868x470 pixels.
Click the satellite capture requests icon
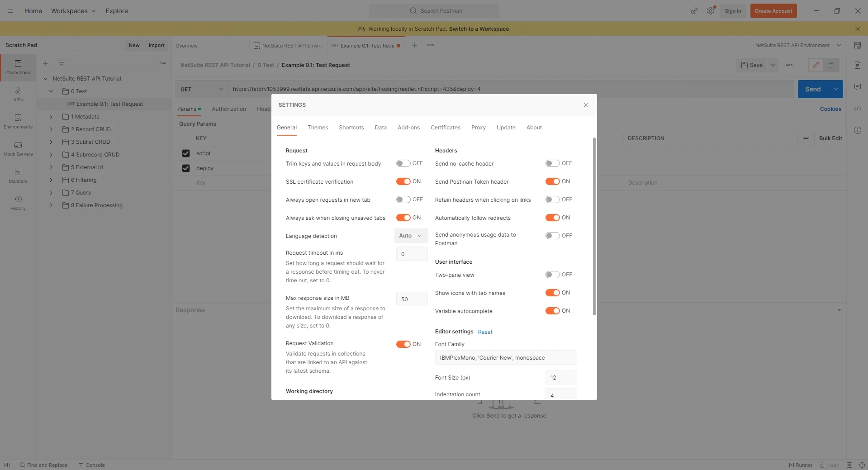694,11
